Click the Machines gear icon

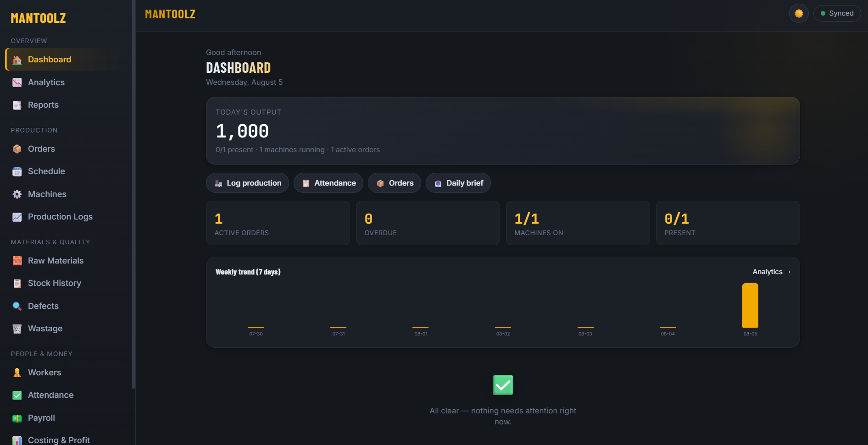click(17, 194)
